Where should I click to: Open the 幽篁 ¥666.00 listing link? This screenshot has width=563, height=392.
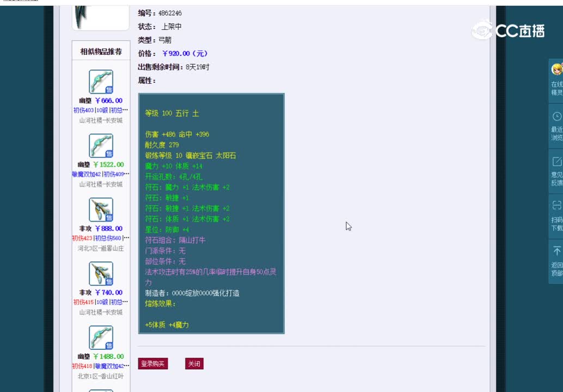pyautogui.click(x=101, y=100)
